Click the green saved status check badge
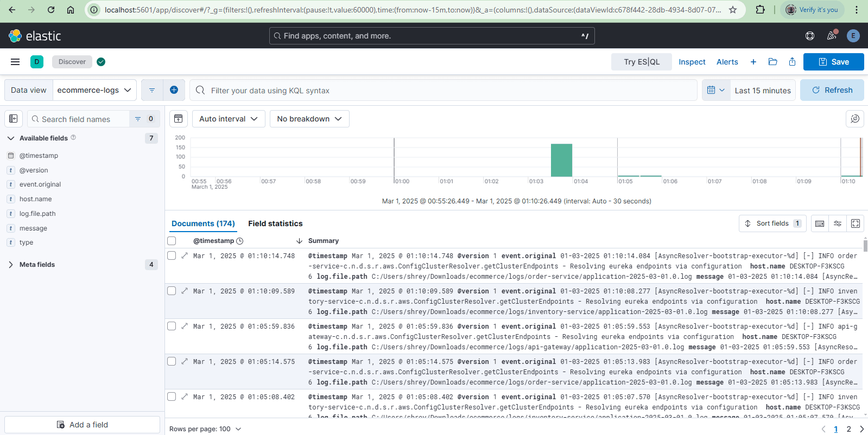868x435 pixels. 101,62
